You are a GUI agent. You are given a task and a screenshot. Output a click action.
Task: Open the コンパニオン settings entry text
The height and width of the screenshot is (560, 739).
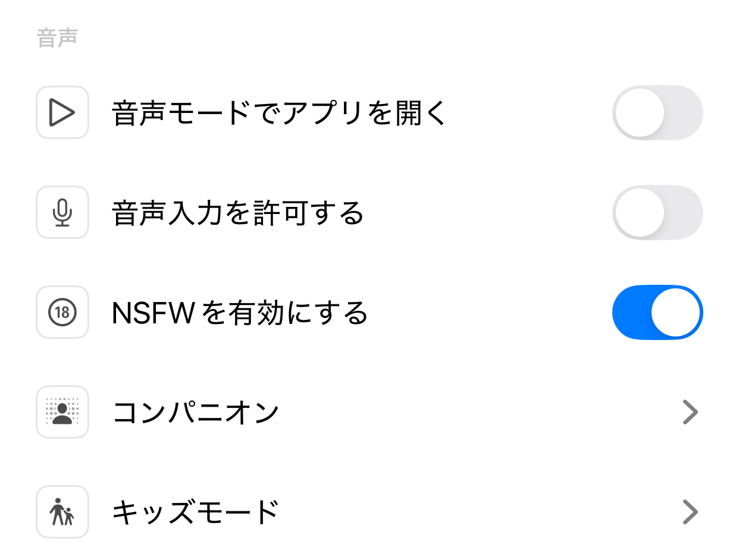click(x=196, y=412)
